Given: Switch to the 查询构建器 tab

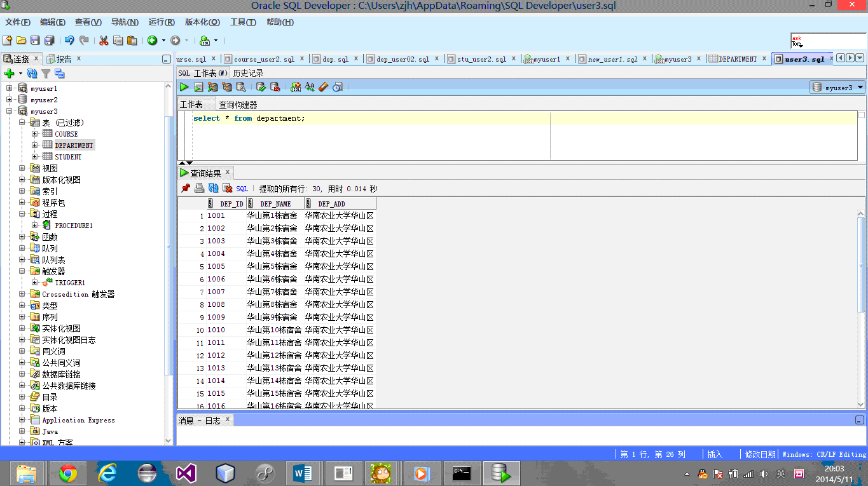Looking at the screenshot, I should pyautogui.click(x=238, y=105).
